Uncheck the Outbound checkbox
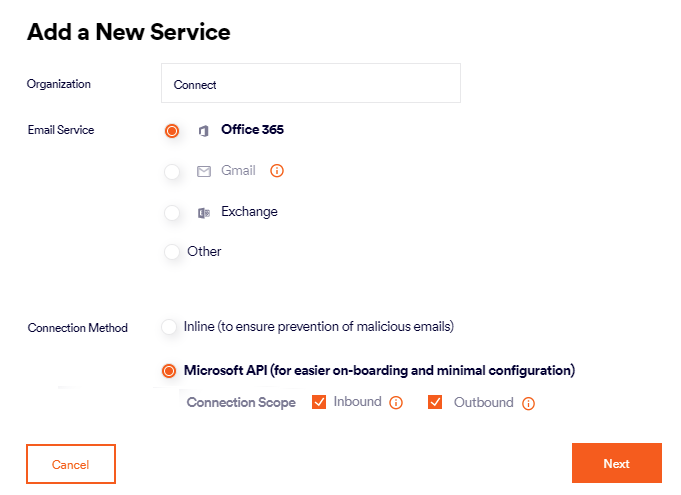The image size is (681, 495). tap(435, 402)
